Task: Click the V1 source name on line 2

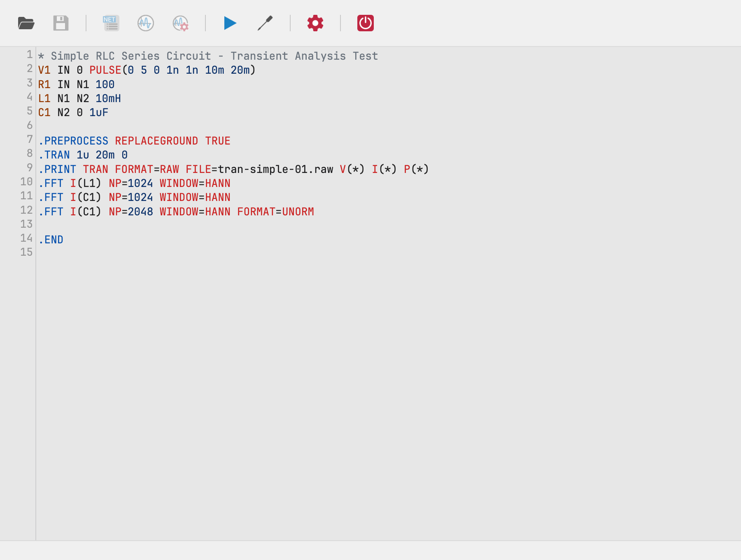Action: click(x=44, y=70)
